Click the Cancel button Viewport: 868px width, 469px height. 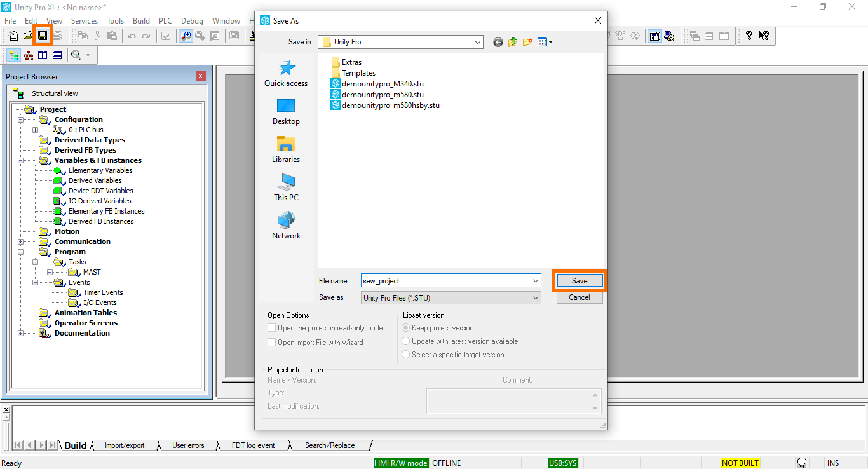point(578,297)
